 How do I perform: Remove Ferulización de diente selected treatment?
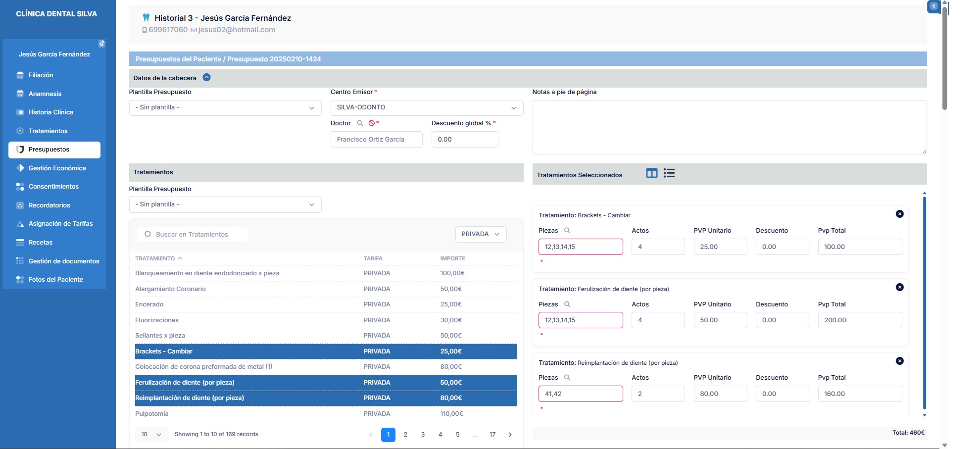pos(900,287)
